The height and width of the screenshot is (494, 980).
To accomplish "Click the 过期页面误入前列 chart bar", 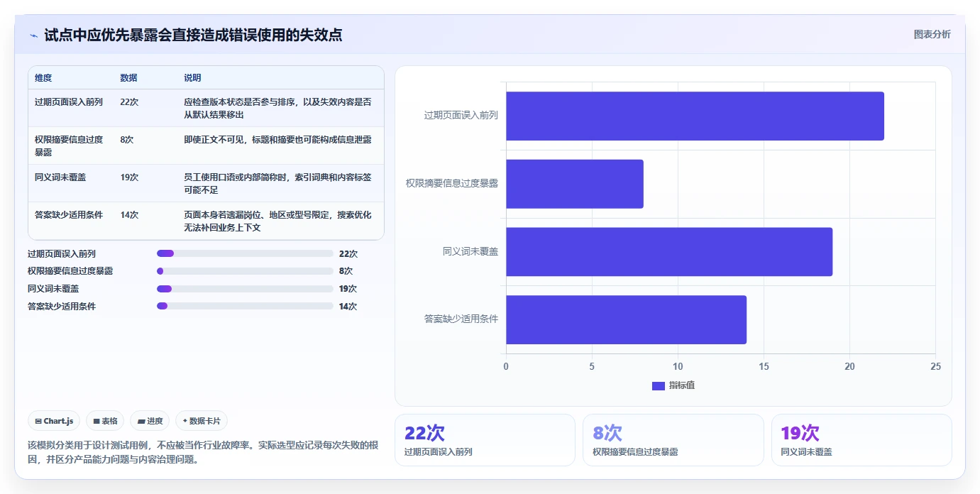I will (x=695, y=116).
